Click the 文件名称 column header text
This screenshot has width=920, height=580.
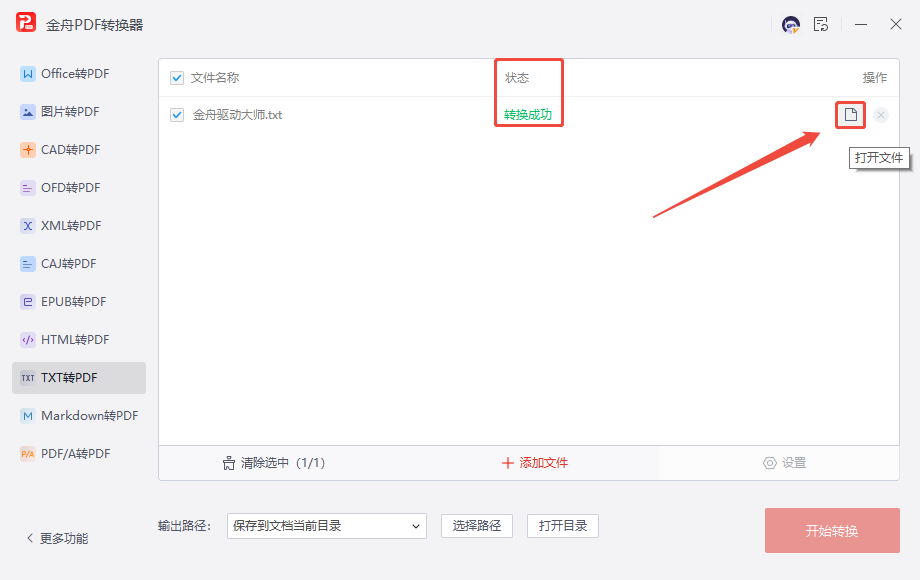215,78
